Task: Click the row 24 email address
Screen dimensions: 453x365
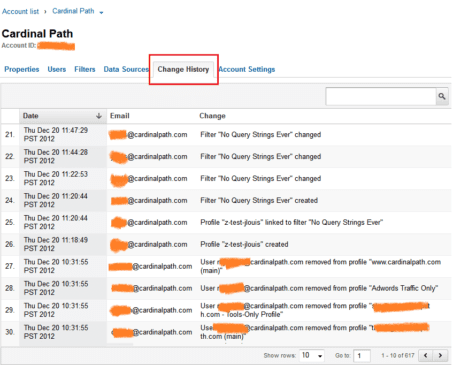Action: (149, 201)
